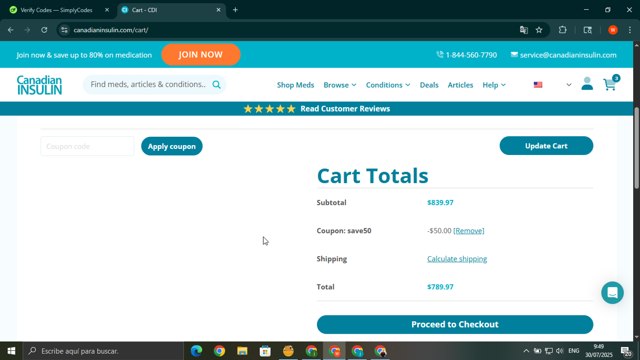
Task: Click the JOIN NOW button
Action: click(x=200, y=55)
